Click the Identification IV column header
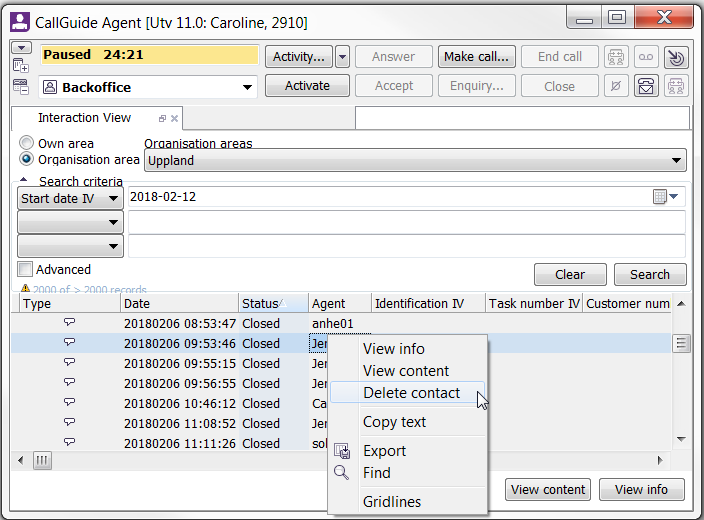 428,304
